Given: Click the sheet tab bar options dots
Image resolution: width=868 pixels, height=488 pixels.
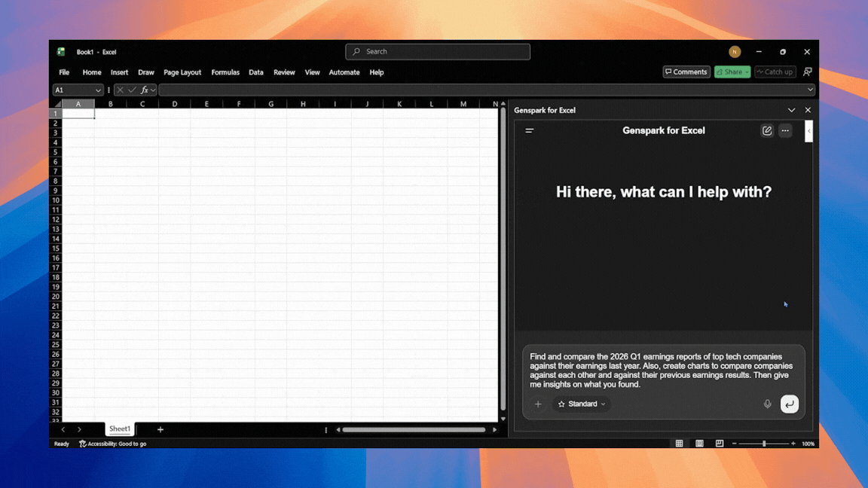Looking at the screenshot, I should pos(325,430).
